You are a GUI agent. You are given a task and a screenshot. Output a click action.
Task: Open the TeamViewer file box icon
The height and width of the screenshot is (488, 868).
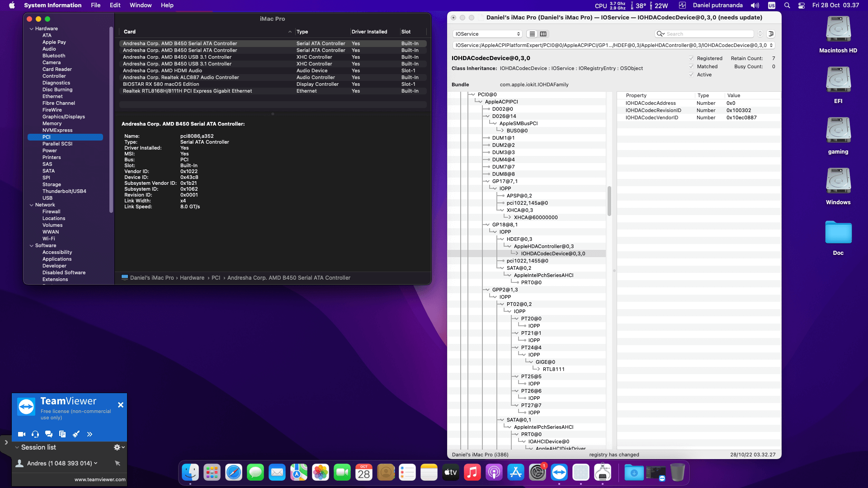tap(62, 434)
